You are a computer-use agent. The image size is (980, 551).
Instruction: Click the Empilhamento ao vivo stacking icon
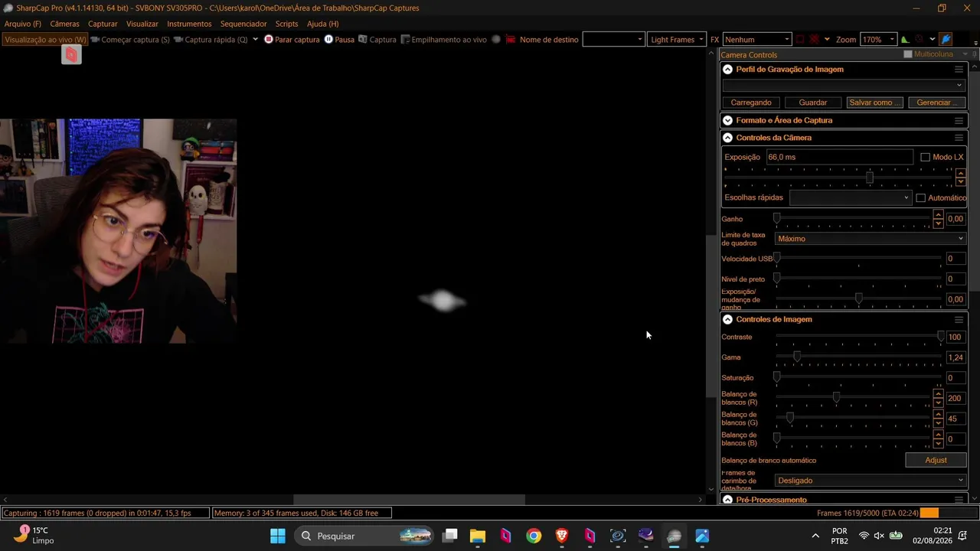point(406,39)
